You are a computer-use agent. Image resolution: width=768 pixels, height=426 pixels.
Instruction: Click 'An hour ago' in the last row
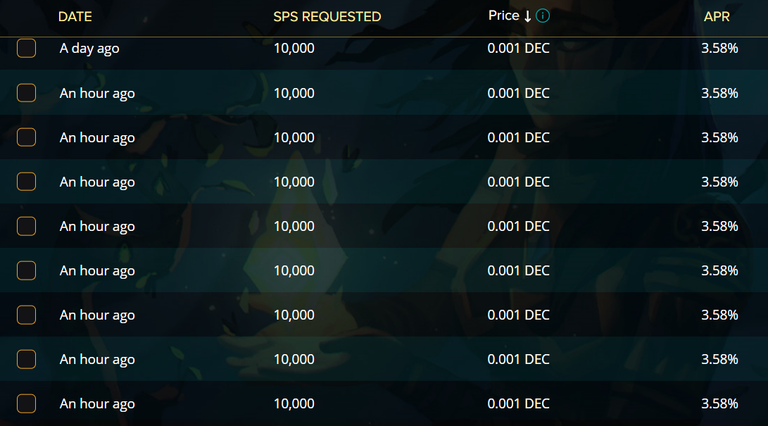[97, 404]
